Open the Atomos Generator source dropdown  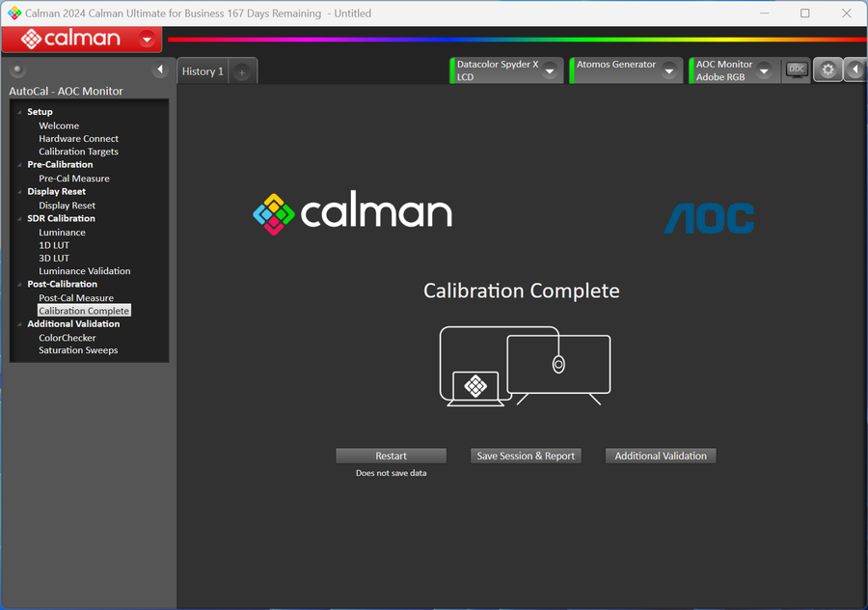tap(669, 70)
